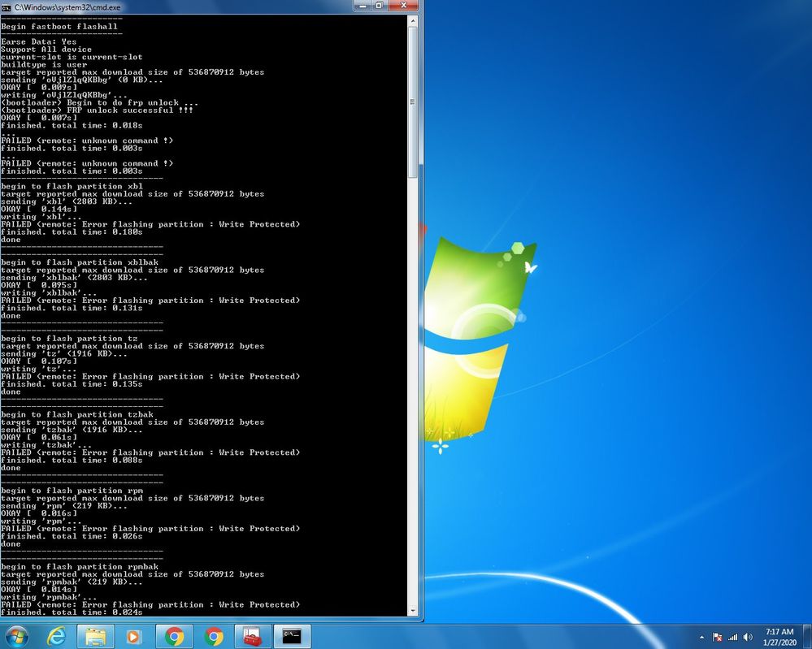This screenshot has height=649, width=812.
Task: Click the cmd.exe icon on the title bar
Action: (7, 6)
